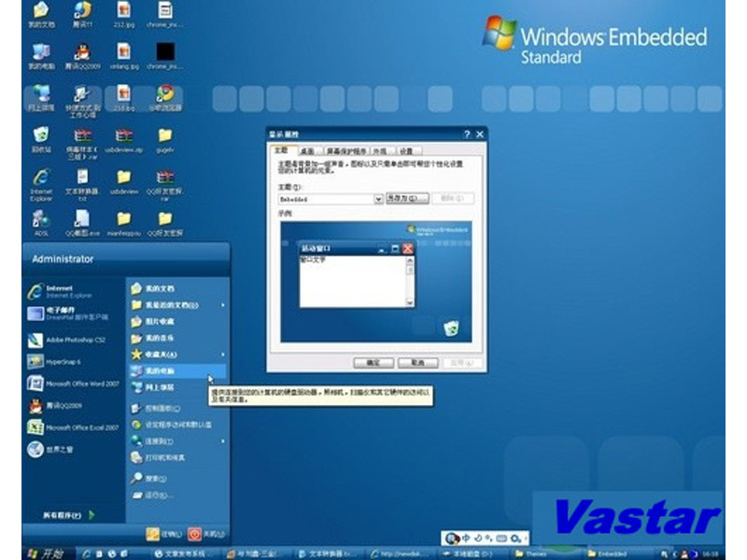The height and width of the screenshot is (560, 747).
Task: Open the QQ好友宏解.rar archive
Action: [165, 185]
